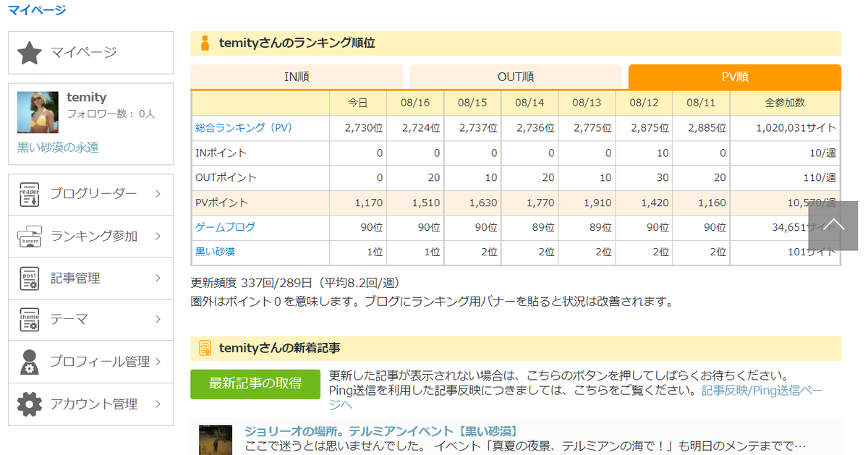Expand アカウント管理 chevron
Viewport: 868px width, 455px height.
click(158, 404)
